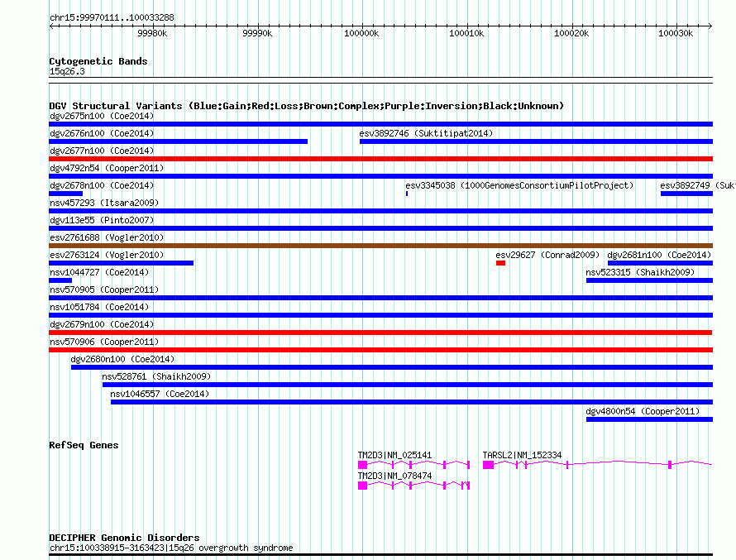The image size is (736, 560).
Task: Click the left arrow of the ruler
Action: coord(51,26)
